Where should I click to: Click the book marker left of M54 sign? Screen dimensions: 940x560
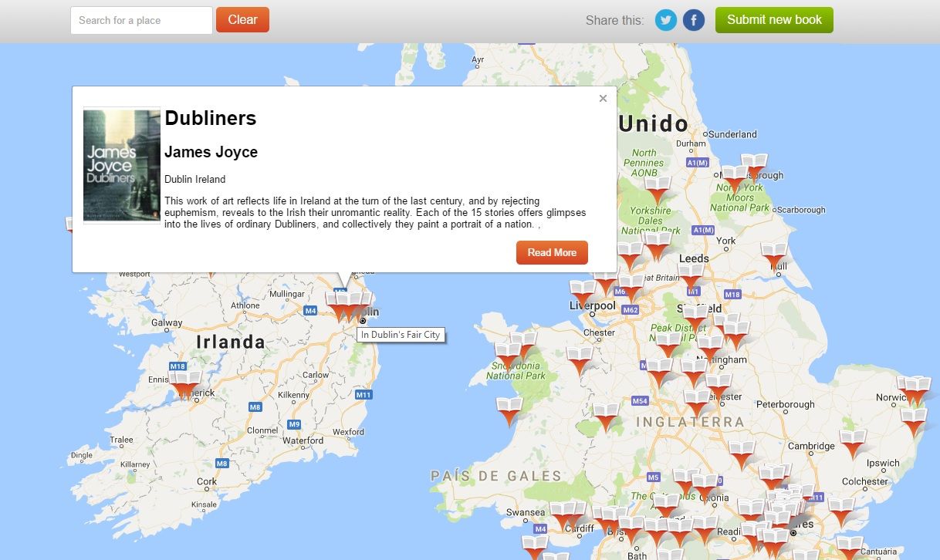click(x=607, y=417)
